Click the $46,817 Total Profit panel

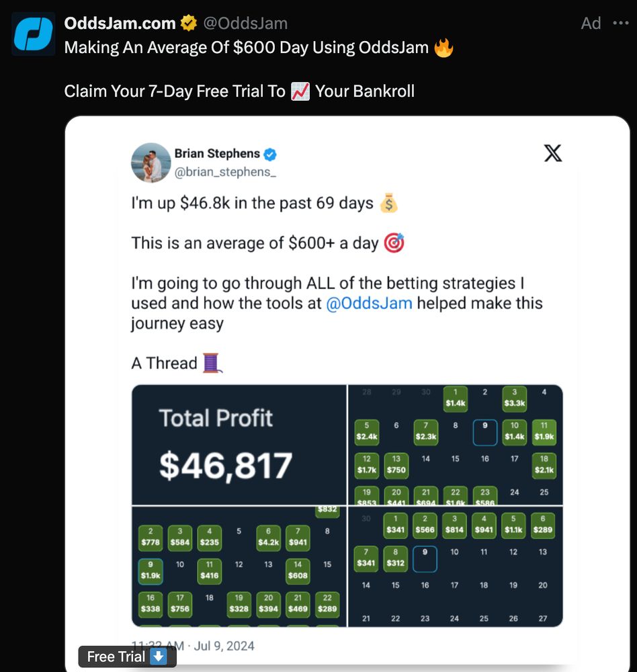pyautogui.click(x=239, y=445)
